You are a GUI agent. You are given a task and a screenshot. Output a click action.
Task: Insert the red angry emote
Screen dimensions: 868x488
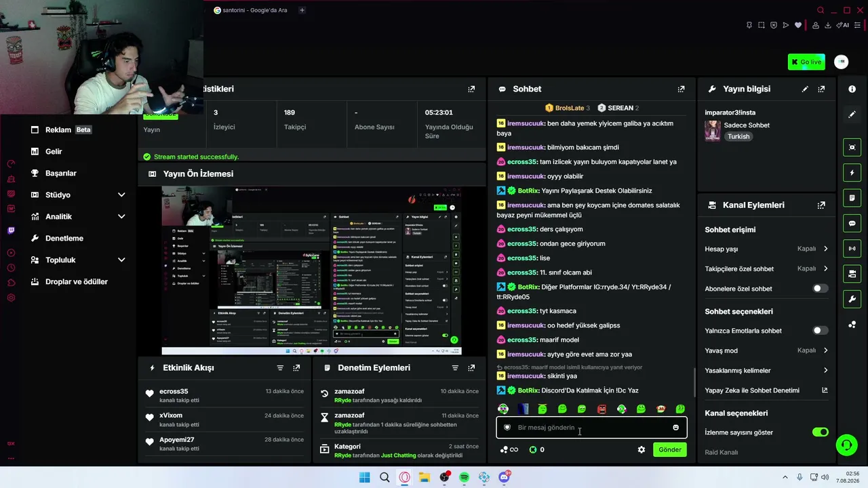(601, 409)
